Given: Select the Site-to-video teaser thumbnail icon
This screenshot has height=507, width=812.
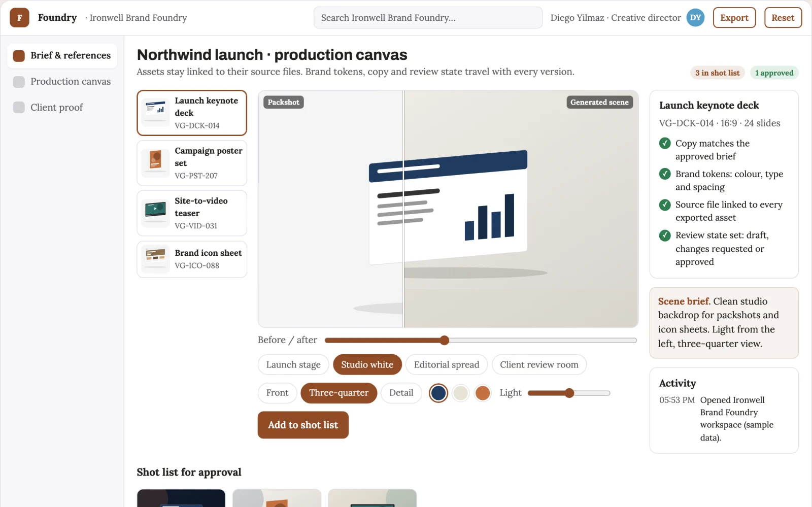Looking at the screenshot, I should coord(156,213).
